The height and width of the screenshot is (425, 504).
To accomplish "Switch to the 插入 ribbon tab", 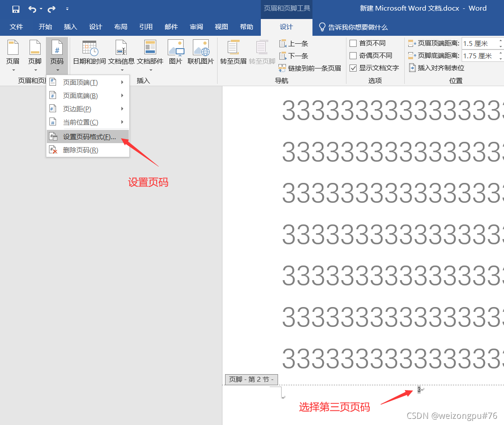I will 70,27.
